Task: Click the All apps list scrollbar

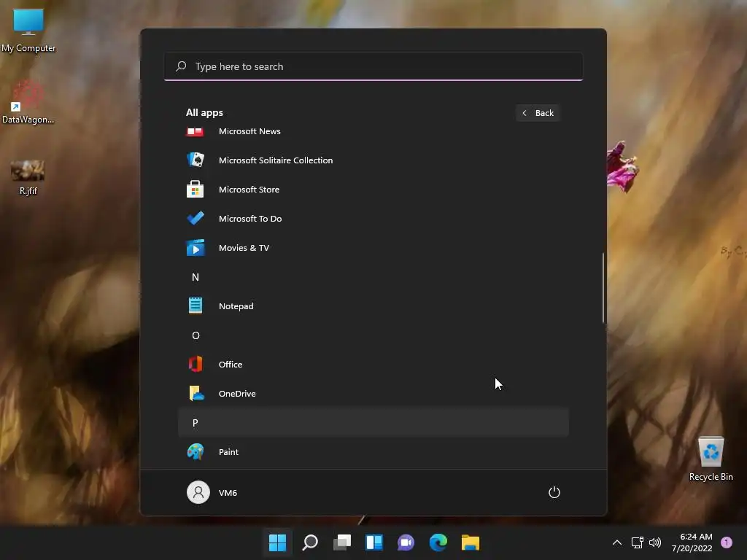Action: click(603, 288)
